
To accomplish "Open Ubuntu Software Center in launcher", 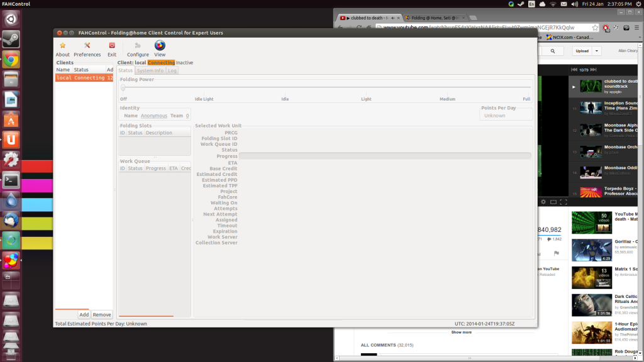I will click(x=11, y=120).
